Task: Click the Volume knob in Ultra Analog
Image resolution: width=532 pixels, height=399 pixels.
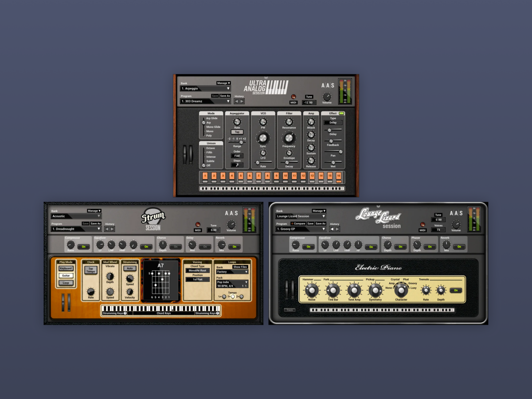Action: [x=327, y=96]
